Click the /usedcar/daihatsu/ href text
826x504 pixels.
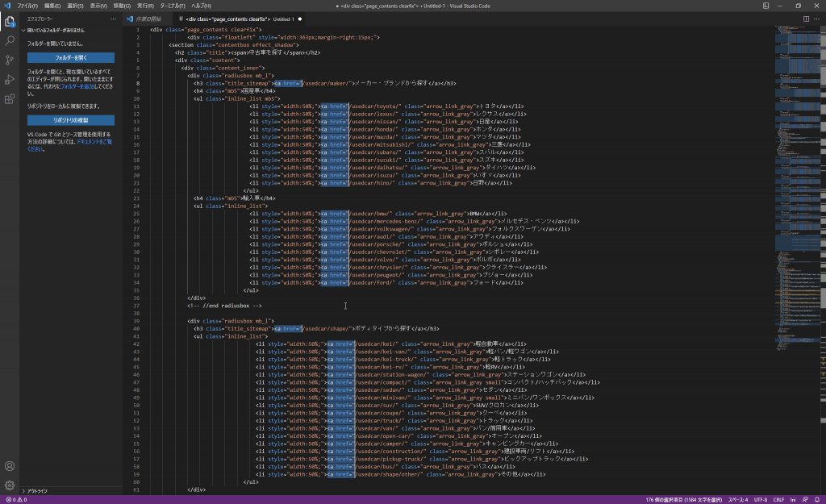378,168
